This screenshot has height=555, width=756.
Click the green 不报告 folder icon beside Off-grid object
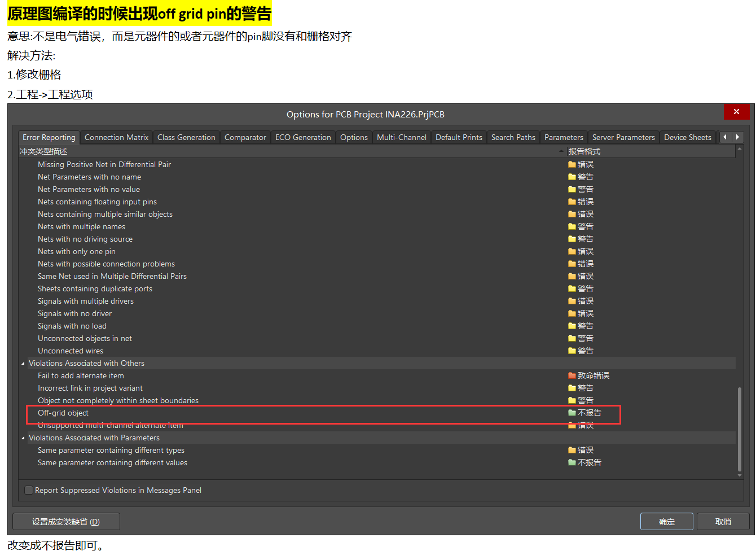[x=572, y=413]
